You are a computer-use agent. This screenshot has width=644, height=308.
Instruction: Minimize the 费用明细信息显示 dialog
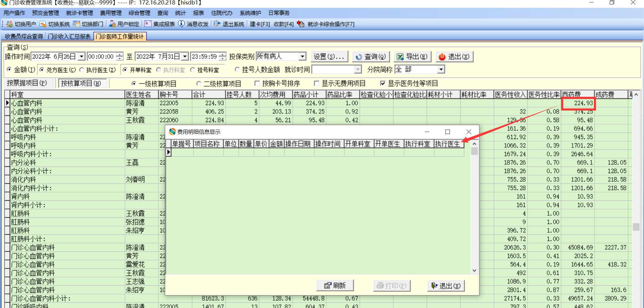point(427,132)
